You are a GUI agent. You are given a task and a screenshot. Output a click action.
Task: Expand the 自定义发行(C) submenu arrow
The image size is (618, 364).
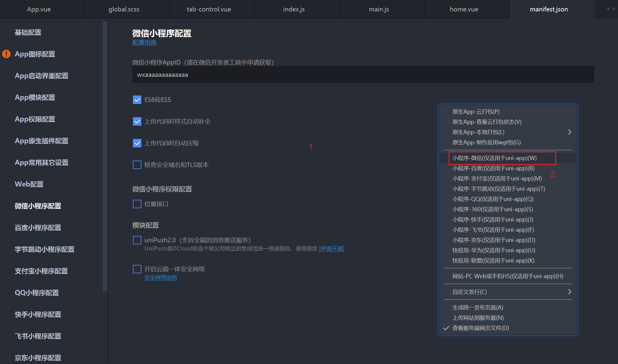tap(569, 292)
